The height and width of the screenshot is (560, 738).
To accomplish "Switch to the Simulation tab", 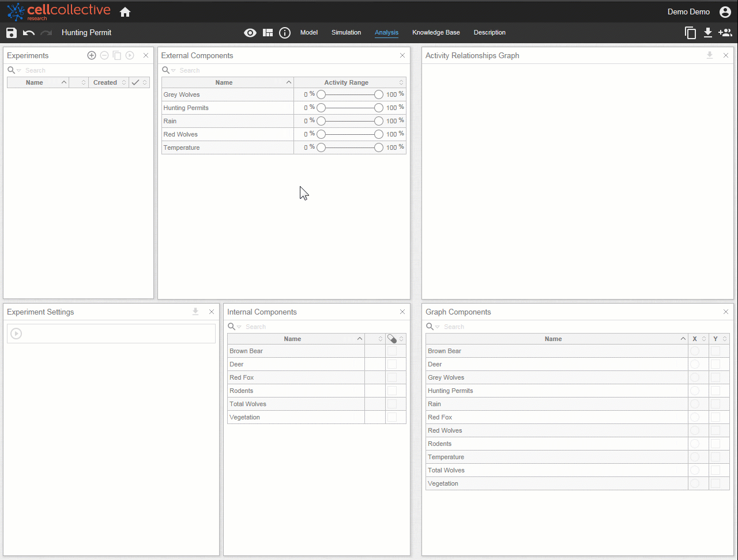I will [x=347, y=33].
